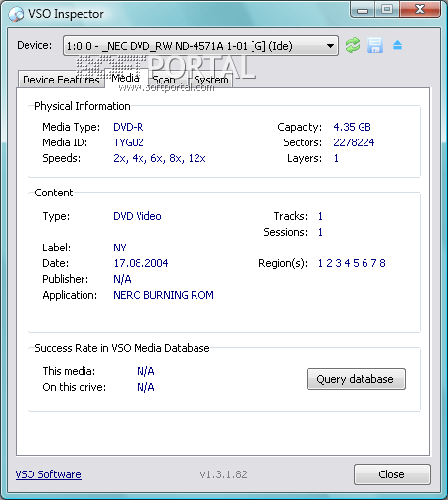Go to the System tab
Screen dimensions: 448x500
click(211, 80)
